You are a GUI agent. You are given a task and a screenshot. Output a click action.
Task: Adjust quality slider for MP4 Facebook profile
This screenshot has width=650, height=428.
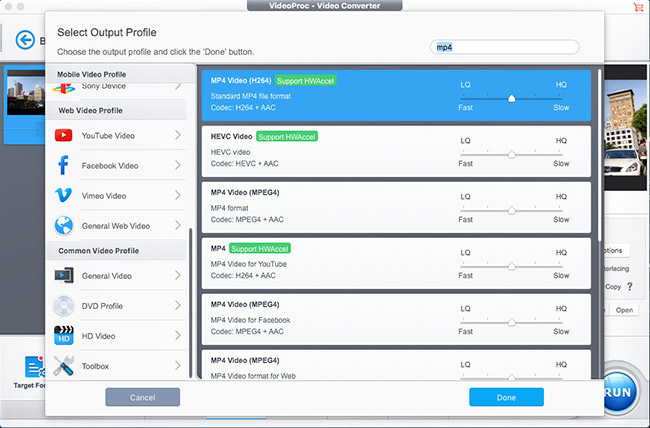(512, 322)
